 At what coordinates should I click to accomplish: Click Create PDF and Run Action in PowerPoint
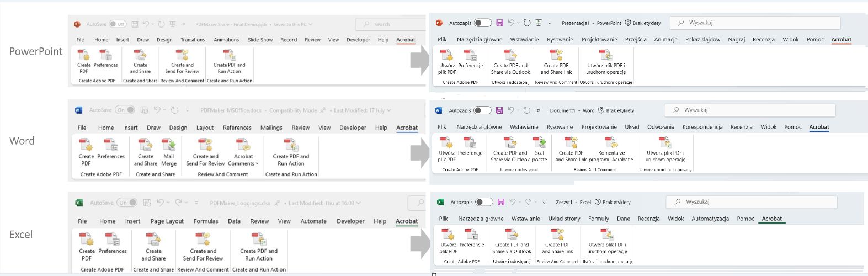pyautogui.click(x=230, y=61)
